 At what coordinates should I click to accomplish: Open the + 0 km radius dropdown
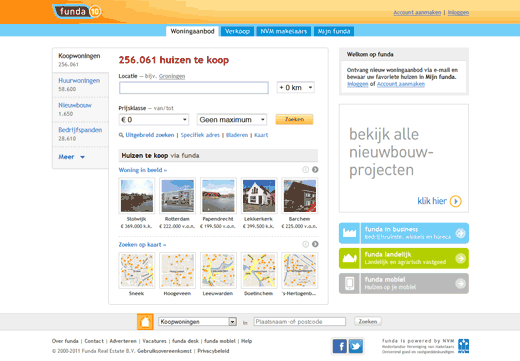pyautogui.click(x=296, y=88)
